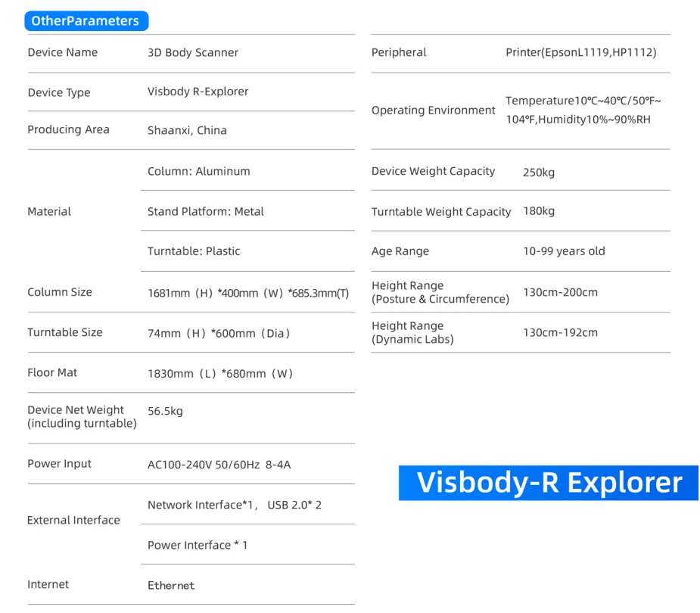This screenshot has height=613, width=700.
Task: Select the 250kg weight capacity value
Action: (539, 173)
